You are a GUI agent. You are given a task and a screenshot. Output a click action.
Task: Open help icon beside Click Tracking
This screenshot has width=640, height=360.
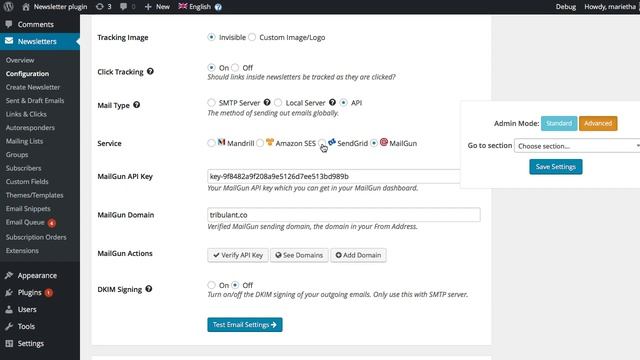(150, 71)
